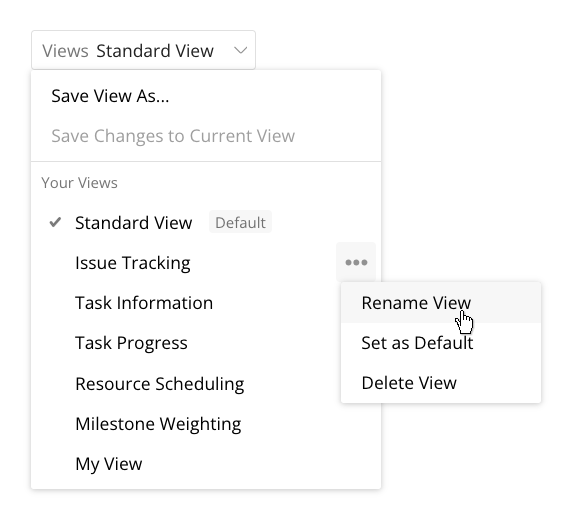Open the three-dot menu for Issue Tracking
The image size is (570, 520).
356,262
